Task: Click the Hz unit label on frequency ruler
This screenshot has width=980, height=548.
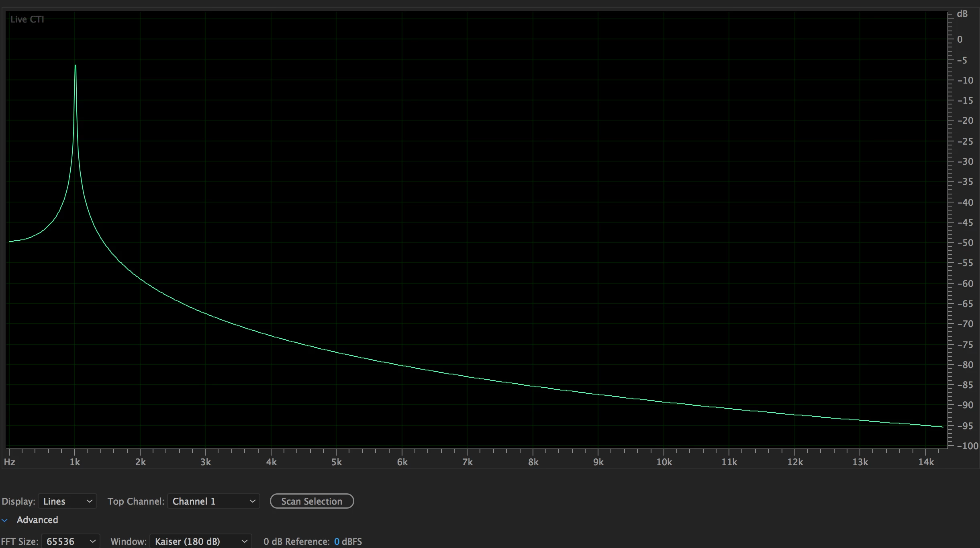Action: 10,462
